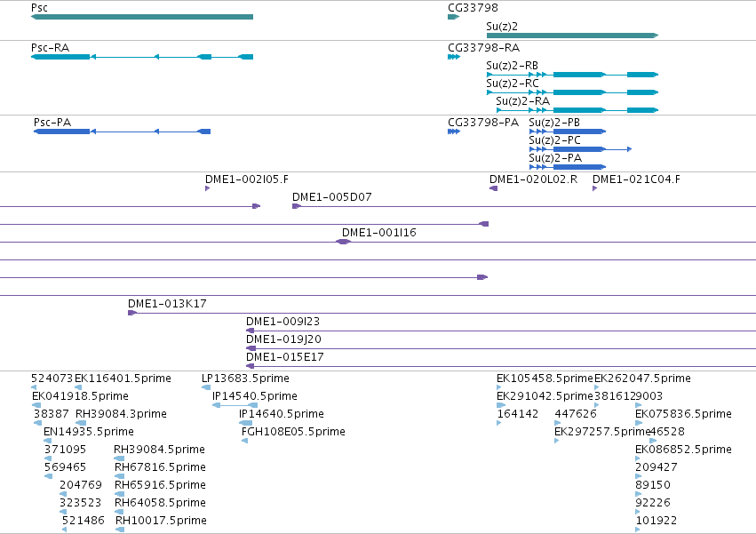The image size is (756, 534).
Task: Click the DME1-001I16 clone label
Action: click(379, 233)
